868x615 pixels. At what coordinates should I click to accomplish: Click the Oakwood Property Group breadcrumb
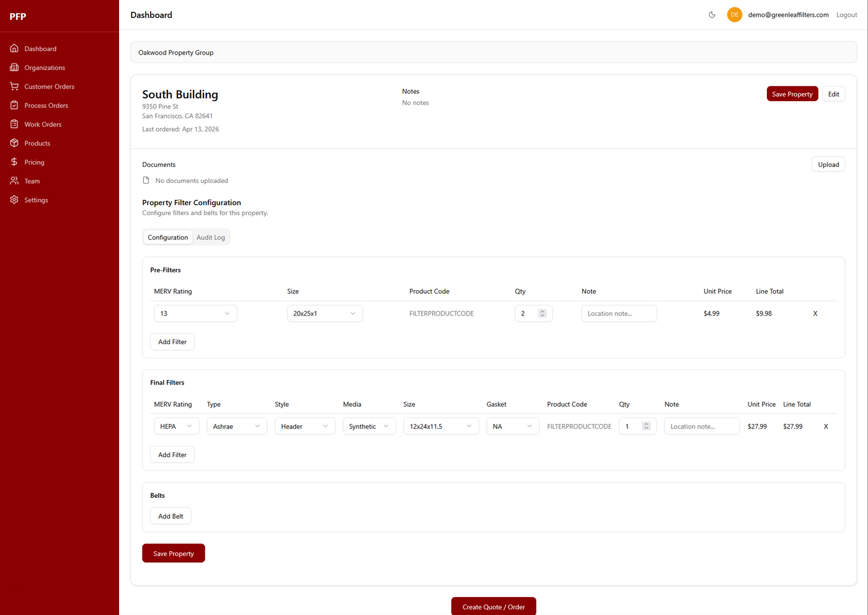(176, 53)
